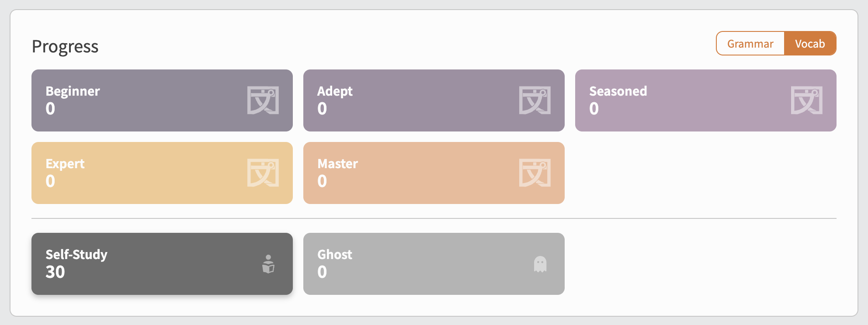Open the Ghost reviews card

click(434, 264)
